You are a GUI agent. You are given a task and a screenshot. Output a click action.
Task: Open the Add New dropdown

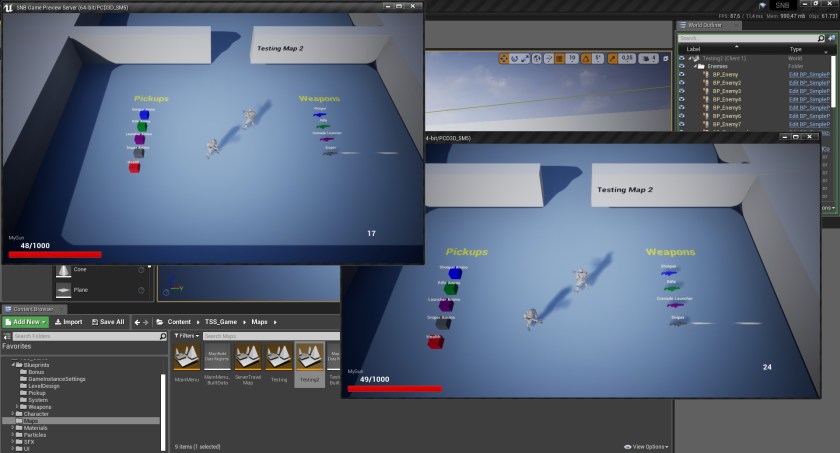(25, 322)
